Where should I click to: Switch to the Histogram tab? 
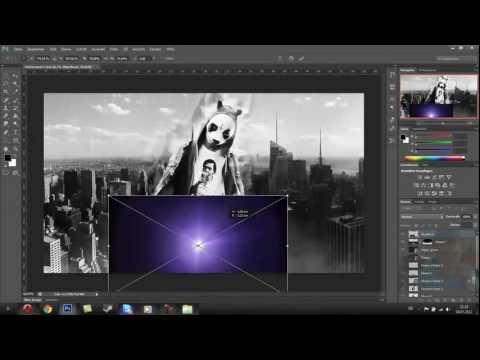(428, 70)
